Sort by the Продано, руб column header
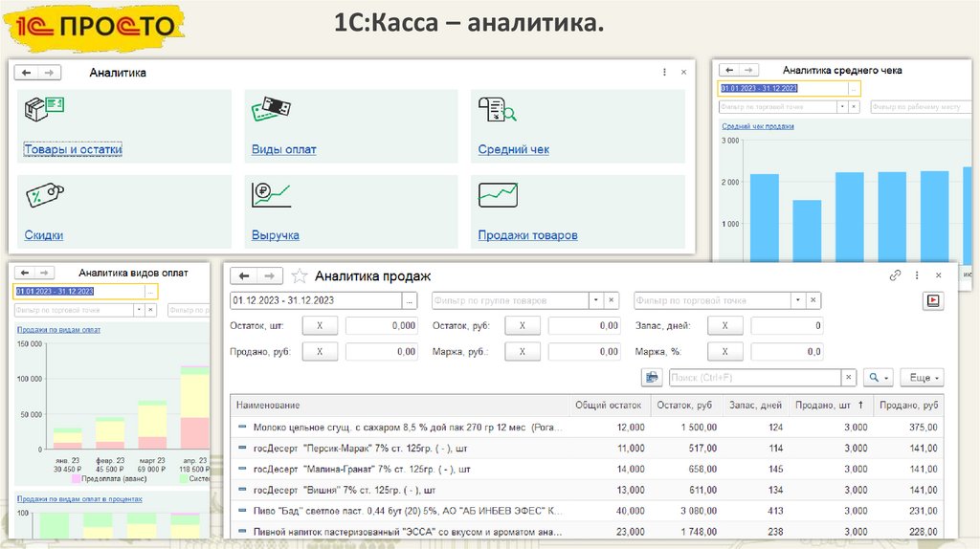The width and height of the screenshot is (980, 549). click(x=909, y=405)
